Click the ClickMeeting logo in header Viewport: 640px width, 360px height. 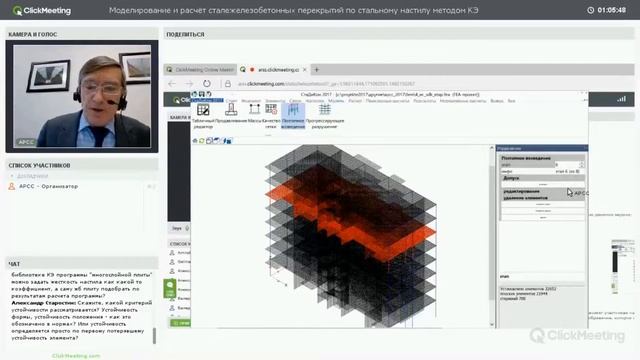pyautogui.click(x=42, y=10)
